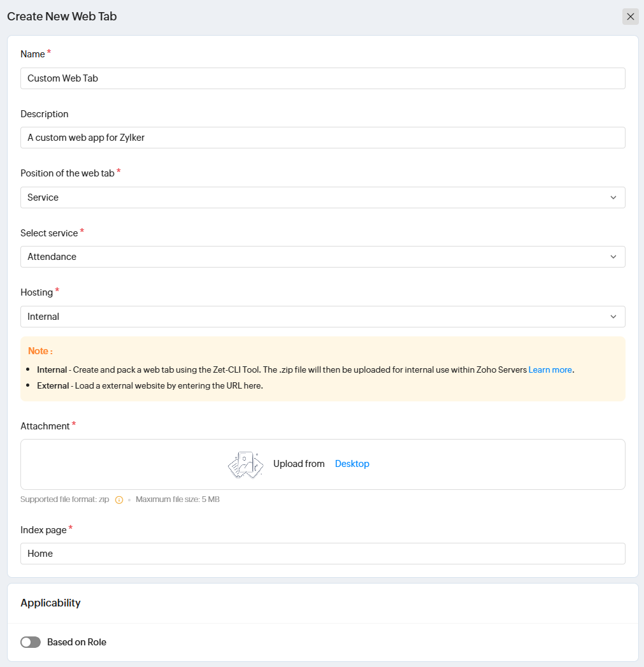Select the Index page input with Home
Image resolution: width=644 pixels, height=667 pixels.
tap(322, 554)
